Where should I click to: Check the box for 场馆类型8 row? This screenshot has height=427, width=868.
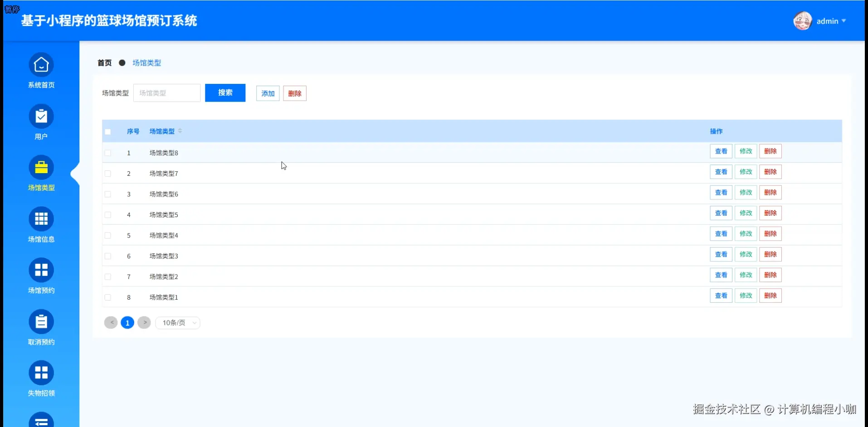[108, 153]
